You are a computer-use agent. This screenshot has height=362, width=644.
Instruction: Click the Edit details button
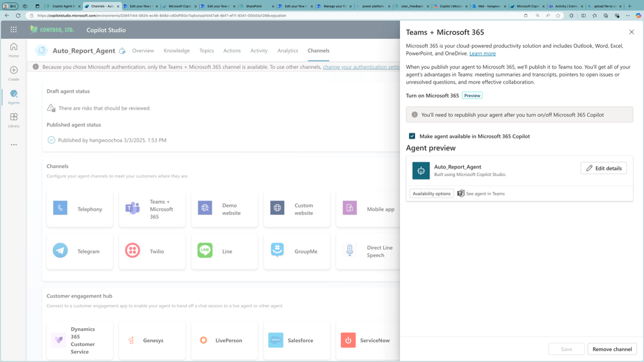(604, 168)
